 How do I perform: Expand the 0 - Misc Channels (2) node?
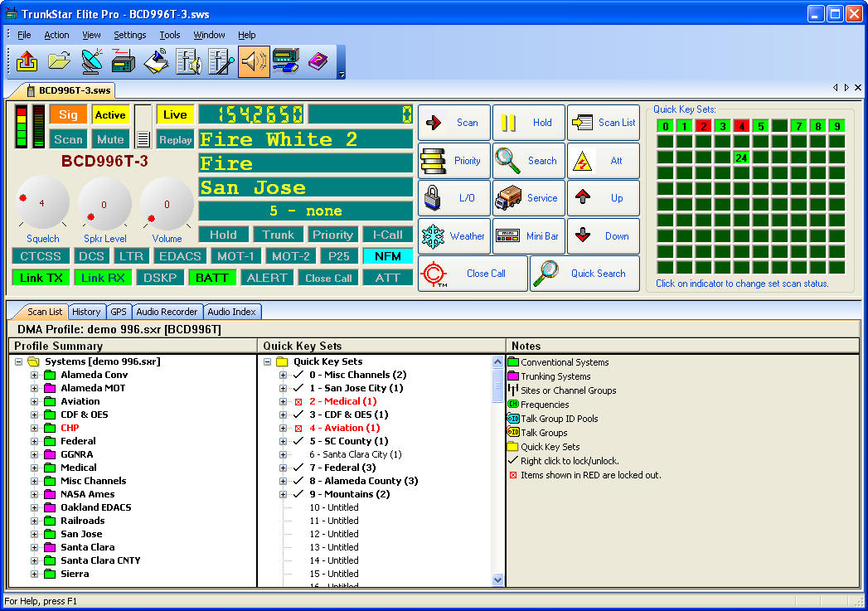tap(283, 375)
